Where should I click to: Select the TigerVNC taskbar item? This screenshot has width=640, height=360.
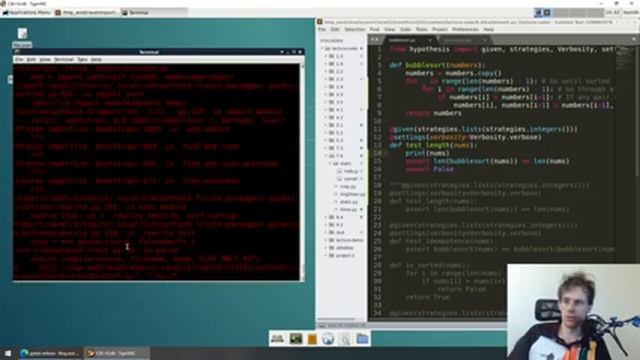tap(116, 353)
